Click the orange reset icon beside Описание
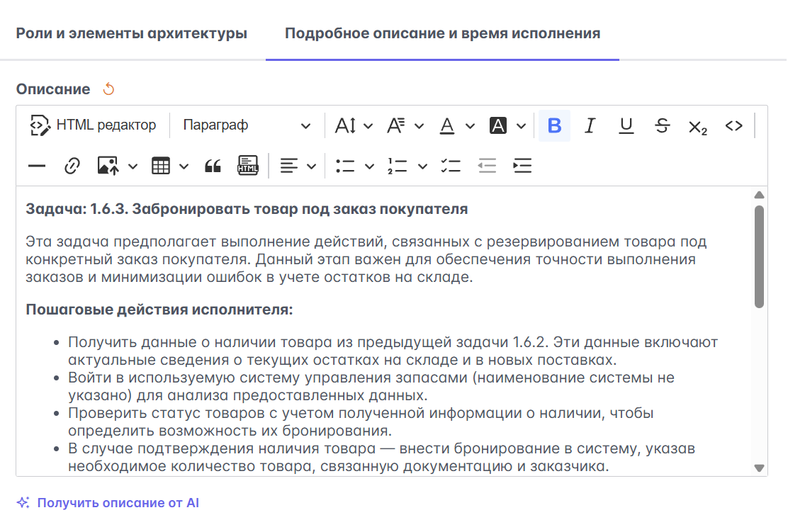Image resolution: width=788 pixels, height=532 pixels. tap(108, 89)
